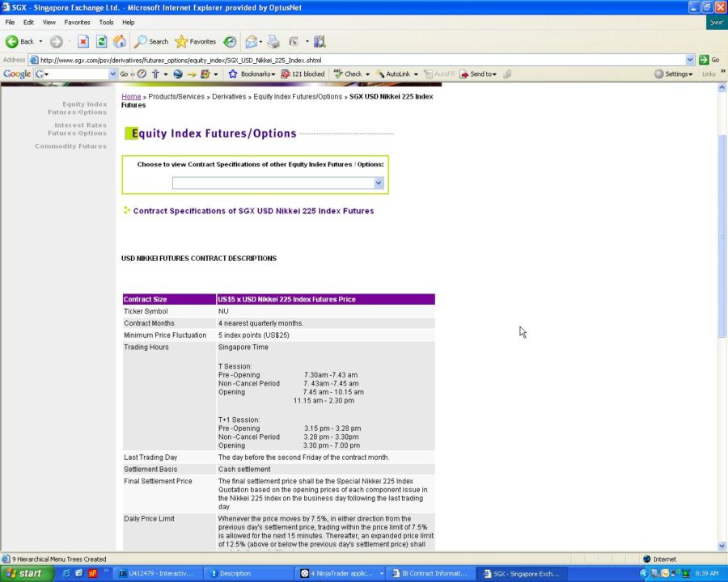Print the page with printer icon
Image resolution: width=728 pixels, height=582 pixels.
(273, 42)
